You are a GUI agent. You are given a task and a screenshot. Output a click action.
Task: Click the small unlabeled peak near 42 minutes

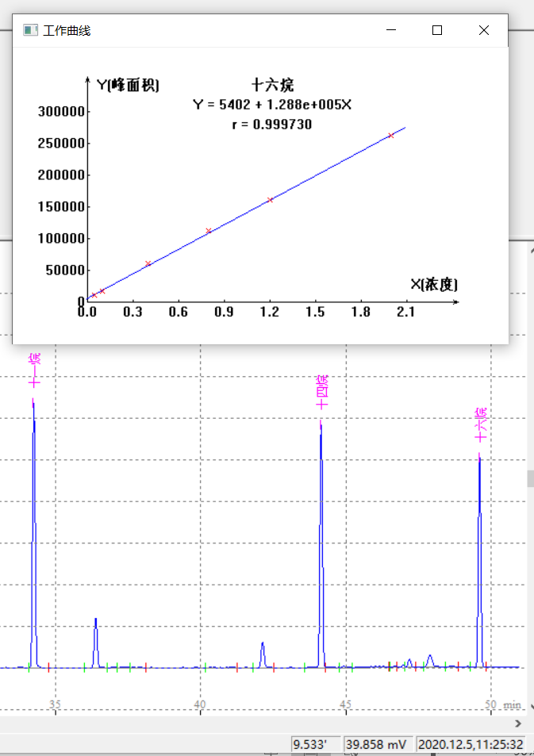(x=263, y=653)
